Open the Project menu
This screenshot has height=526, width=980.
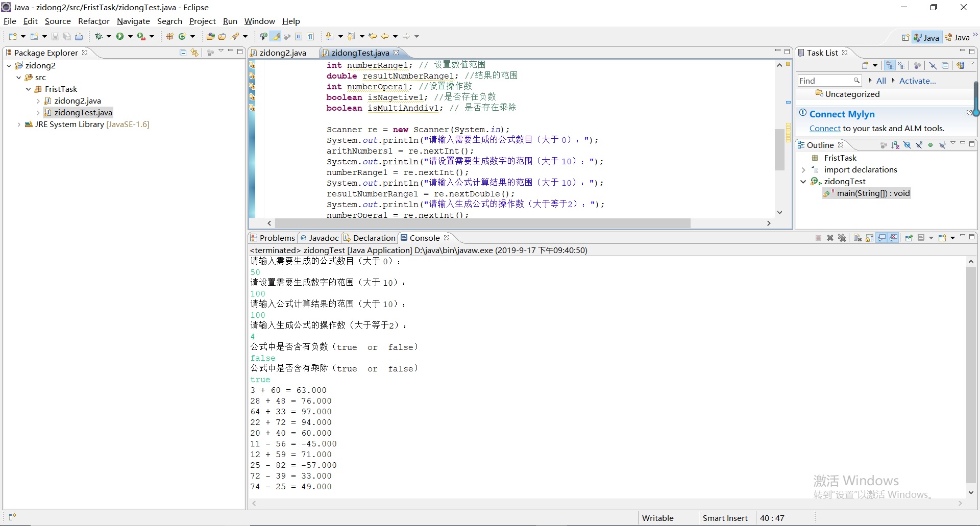click(203, 21)
